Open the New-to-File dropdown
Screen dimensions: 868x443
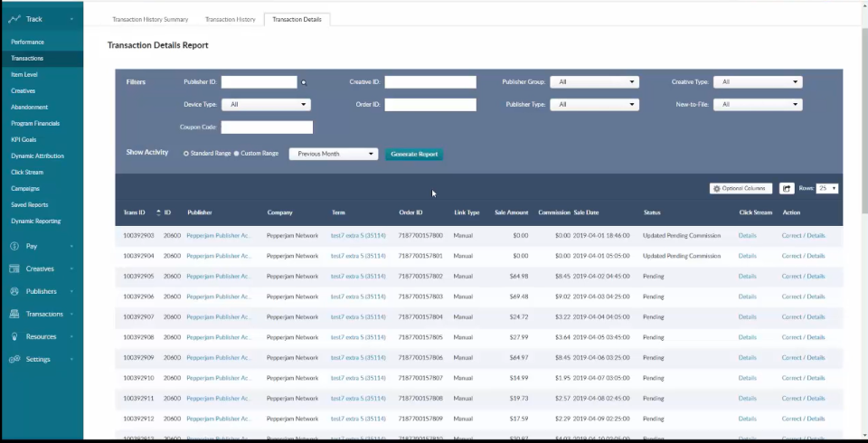(758, 104)
